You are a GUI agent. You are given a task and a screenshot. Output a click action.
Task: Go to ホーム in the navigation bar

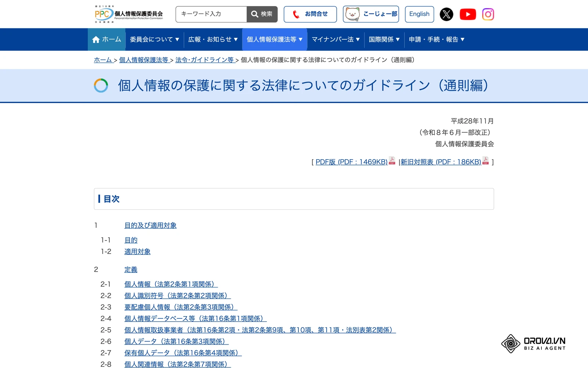click(x=107, y=39)
